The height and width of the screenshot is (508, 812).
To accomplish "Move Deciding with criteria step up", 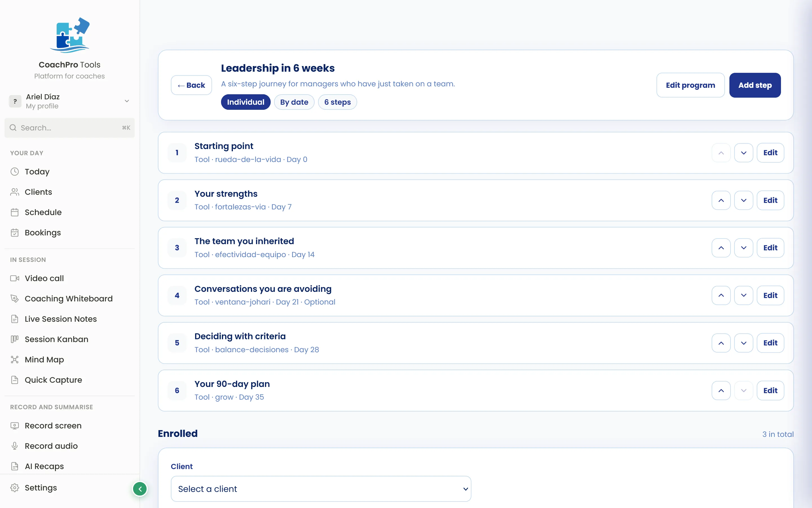I will coord(721,343).
